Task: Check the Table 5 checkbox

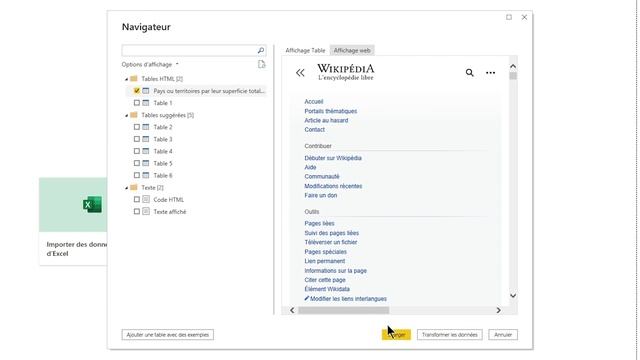Action: click(x=137, y=163)
